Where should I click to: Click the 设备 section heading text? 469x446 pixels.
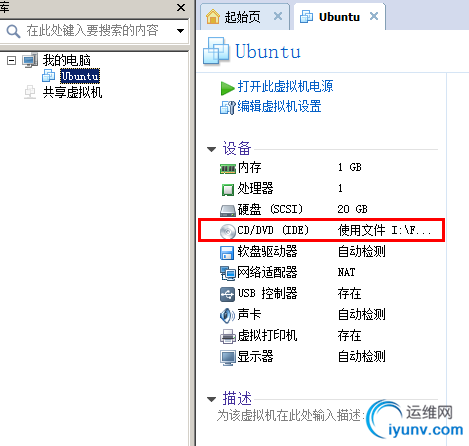(x=237, y=148)
